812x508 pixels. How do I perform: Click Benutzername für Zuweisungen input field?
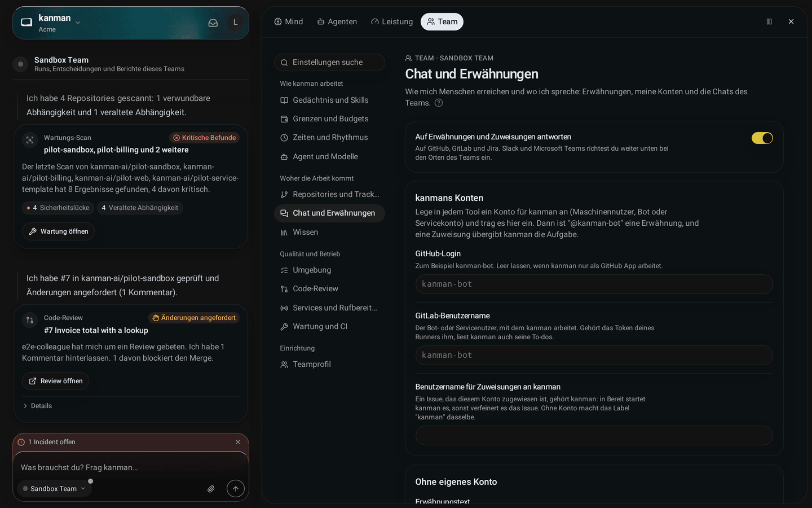point(594,435)
